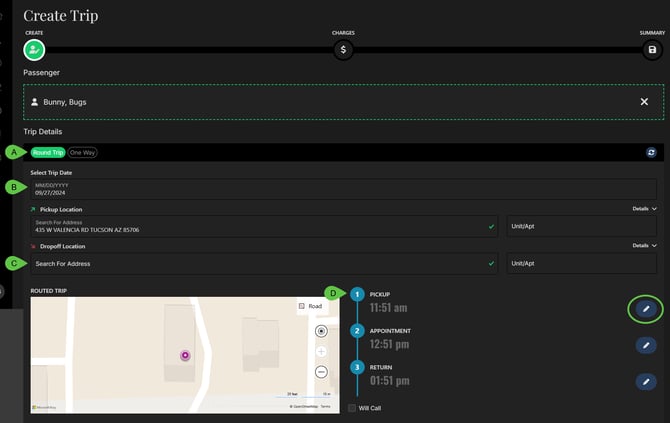
Task: Edit the Pickup time with pencil icon
Action: point(646,310)
